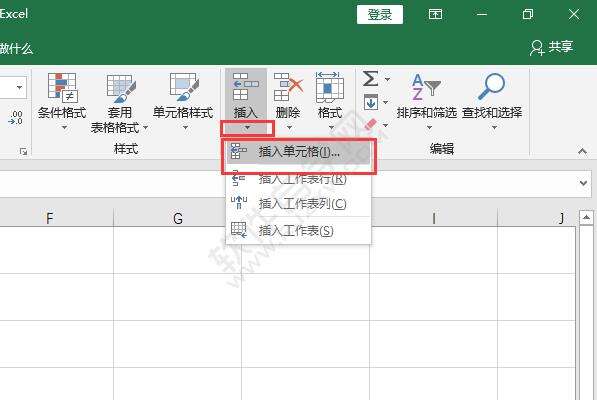Image resolution: width=597 pixels, height=400 pixels.
Task: Select Insert Cells (插入单元格) menu entry
Action: click(298, 152)
